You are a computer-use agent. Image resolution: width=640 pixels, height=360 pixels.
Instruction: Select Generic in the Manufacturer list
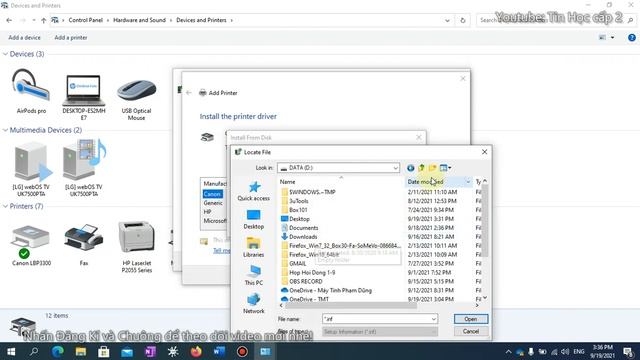[x=213, y=203]
